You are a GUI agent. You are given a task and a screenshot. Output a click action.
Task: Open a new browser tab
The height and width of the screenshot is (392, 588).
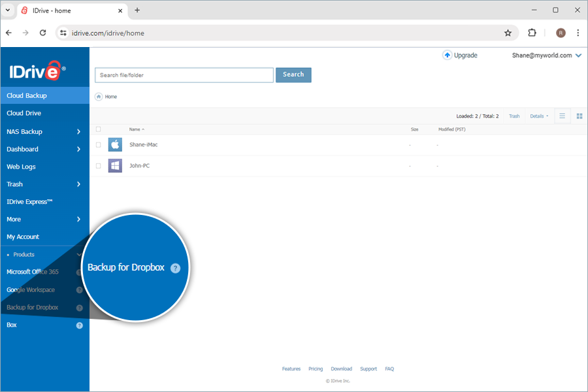137,10
